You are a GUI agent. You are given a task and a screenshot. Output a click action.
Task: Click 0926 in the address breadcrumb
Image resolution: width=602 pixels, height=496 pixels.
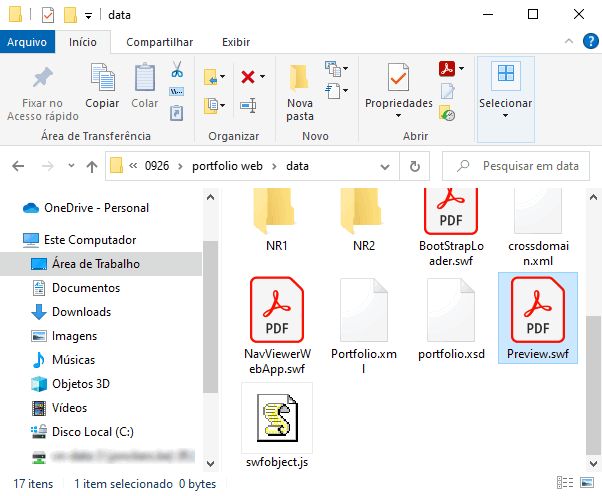pyautogui.click(x=157, y=166)
